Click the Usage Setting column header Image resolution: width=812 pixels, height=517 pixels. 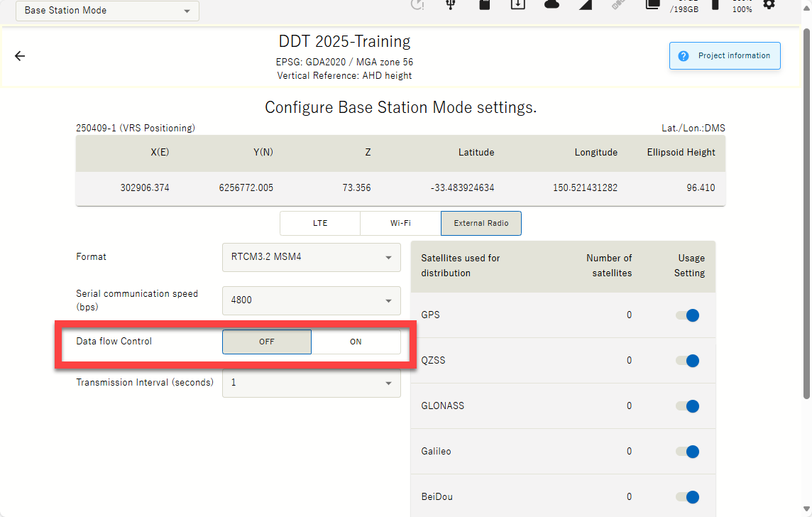tap(689, 266)
